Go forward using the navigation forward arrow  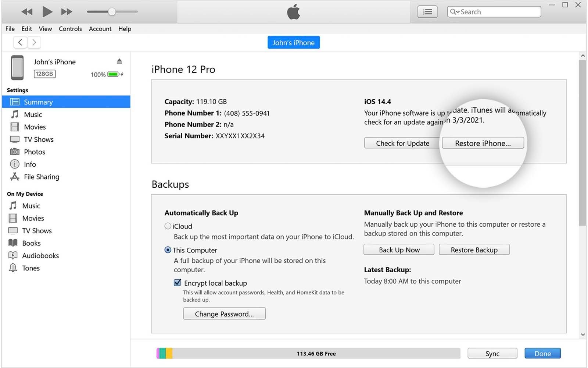tap(34, 42)
